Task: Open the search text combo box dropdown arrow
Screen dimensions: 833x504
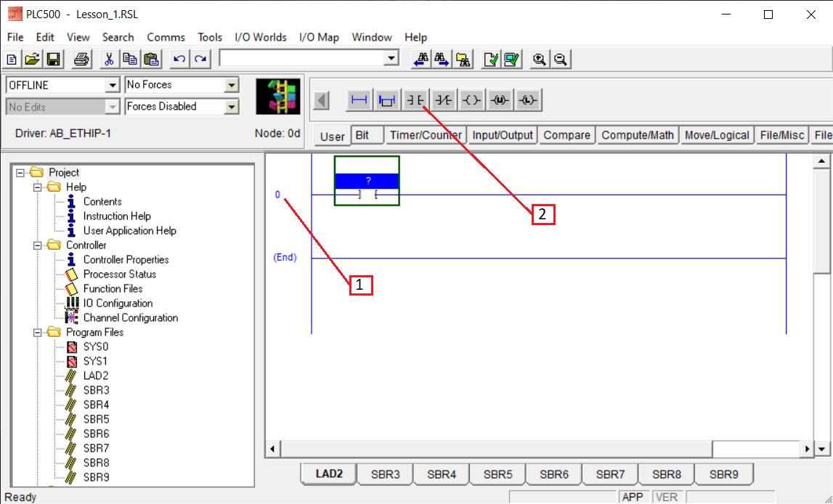Action: click(x=391, y=58)
